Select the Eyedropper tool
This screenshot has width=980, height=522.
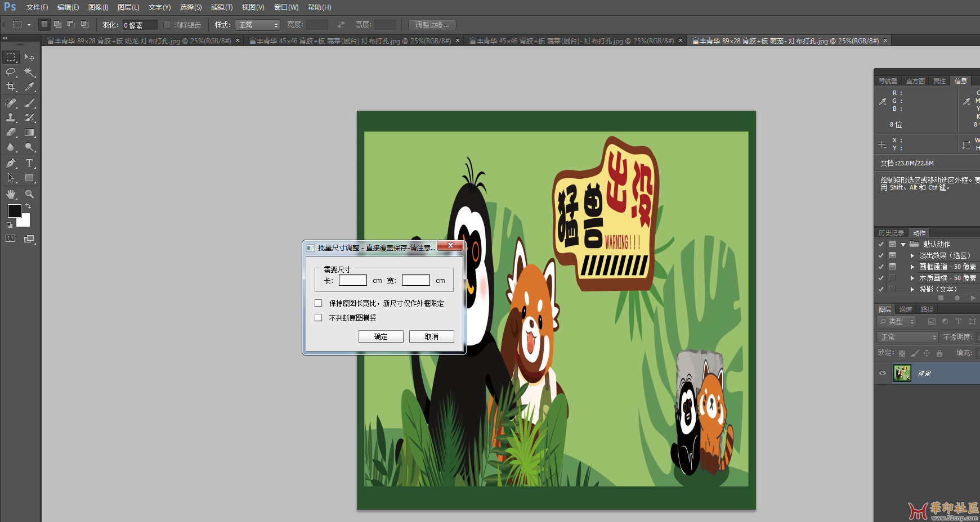click(x=30, y=87)
